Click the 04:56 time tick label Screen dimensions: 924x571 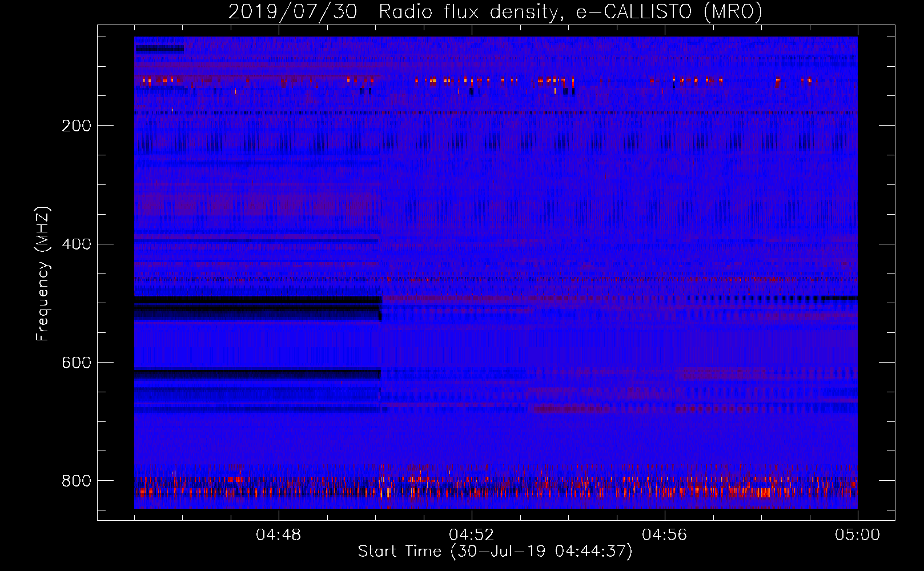click(665, 535)
